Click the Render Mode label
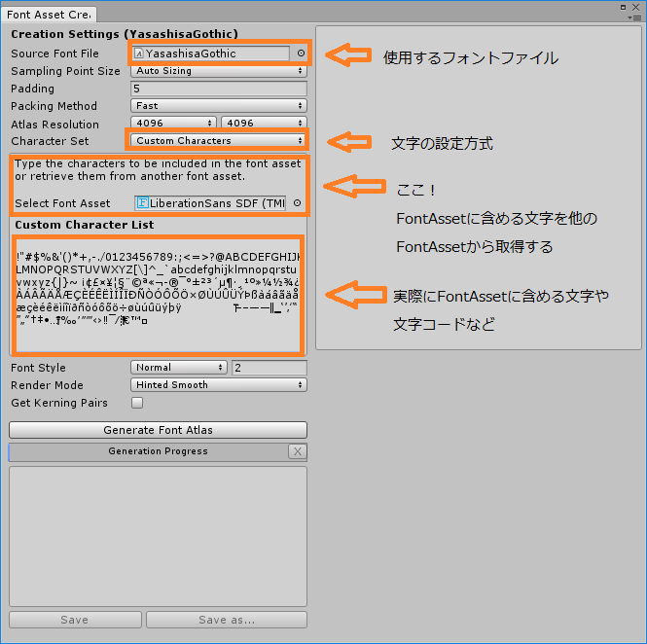647x644 pixels. click(47, 385)
